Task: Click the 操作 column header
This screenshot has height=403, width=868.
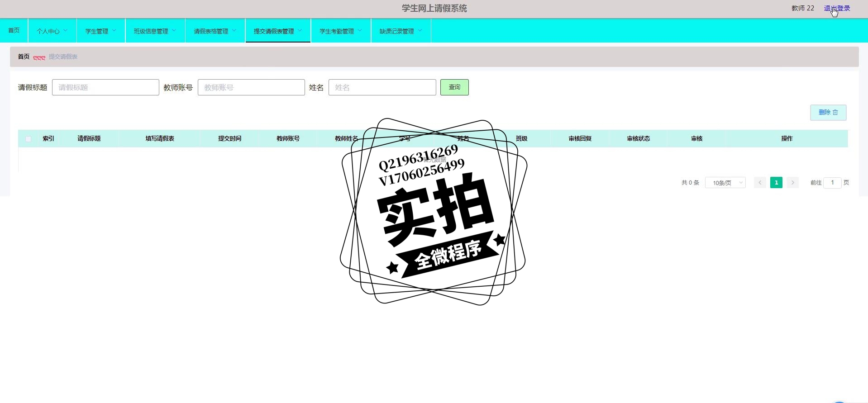Action: click(x=787, y=138)
